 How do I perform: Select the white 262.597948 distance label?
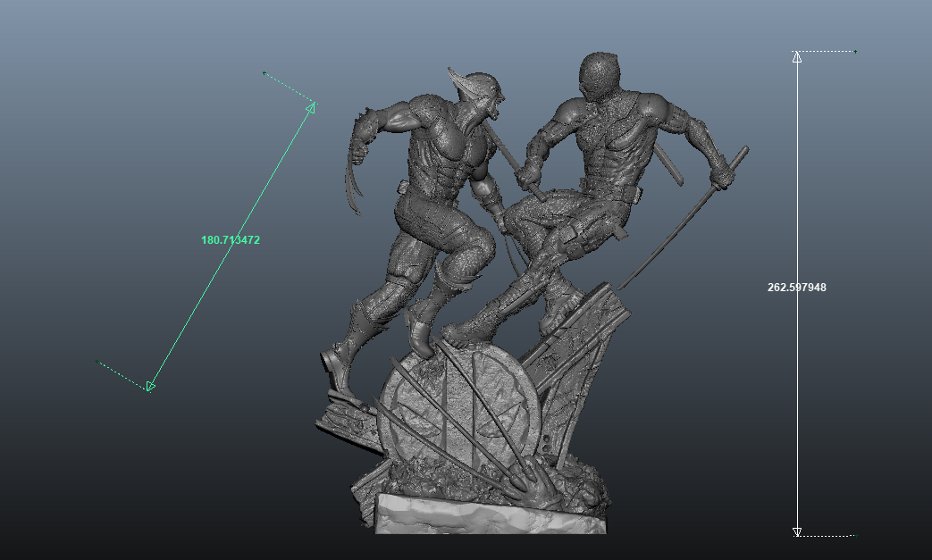(796, 288)
